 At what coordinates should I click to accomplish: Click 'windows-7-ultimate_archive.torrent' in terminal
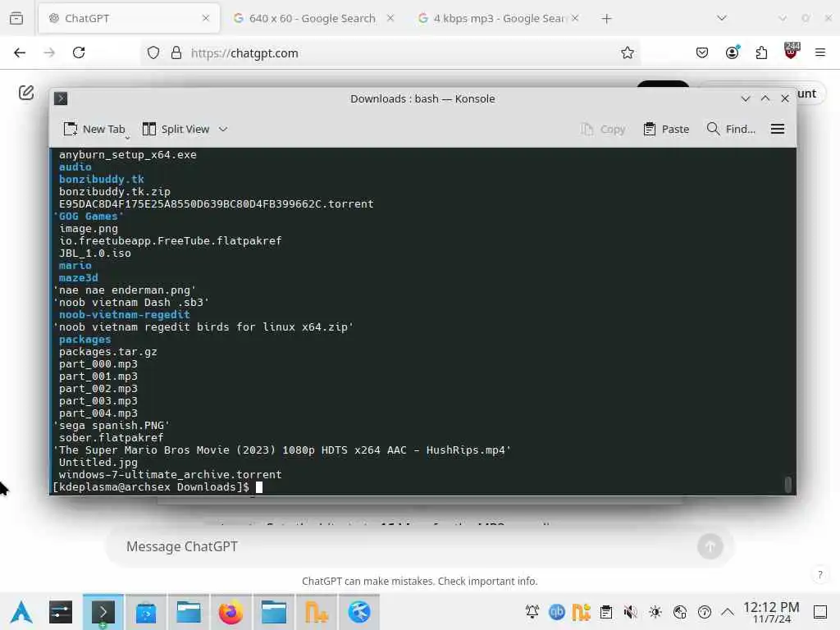tap(170, 475)
